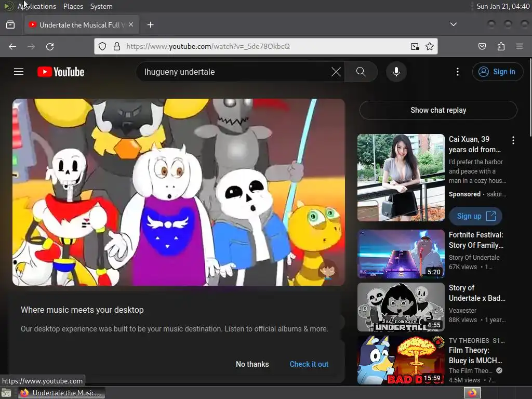Viewport: 532px width, 399px height.
Task: Click the Sign in button
Action: [498, 72]
